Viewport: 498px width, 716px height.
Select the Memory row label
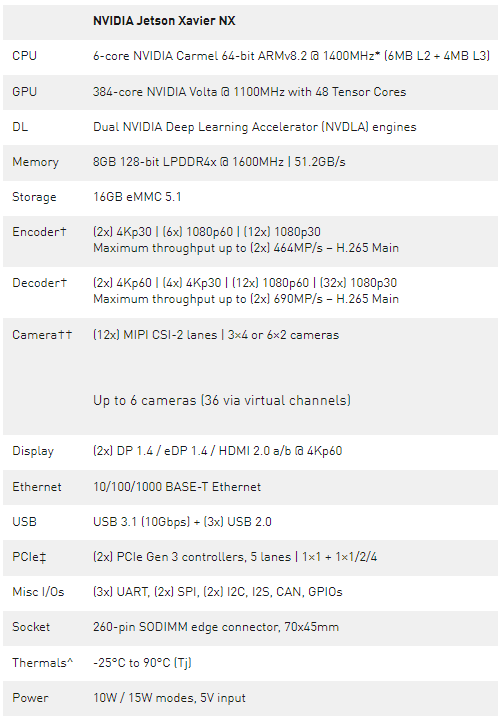pyautogui.click(x=36, y=162)
